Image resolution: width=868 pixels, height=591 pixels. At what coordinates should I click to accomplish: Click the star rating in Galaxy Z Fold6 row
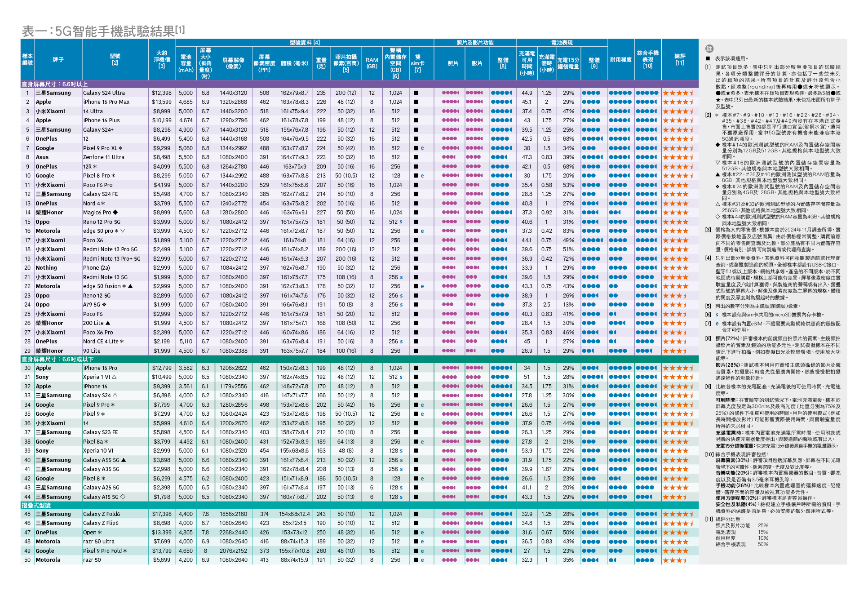(x=678, y=514)
